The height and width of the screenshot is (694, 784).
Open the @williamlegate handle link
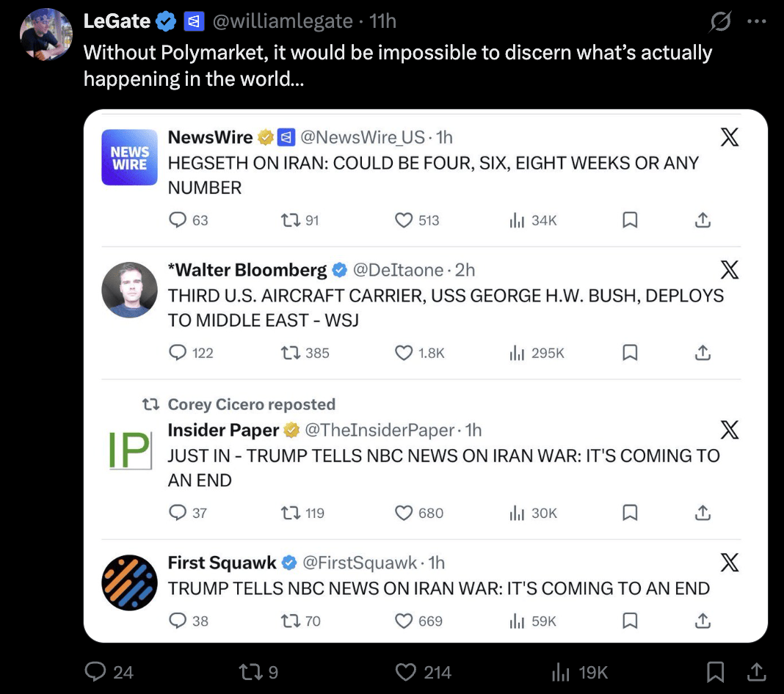[x=283, y=22]
